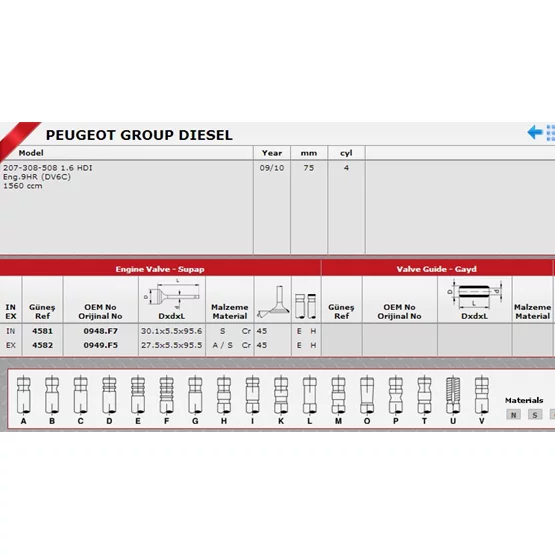Click the Year column header
The image size is (555, 555).
[x=272, y=153]
